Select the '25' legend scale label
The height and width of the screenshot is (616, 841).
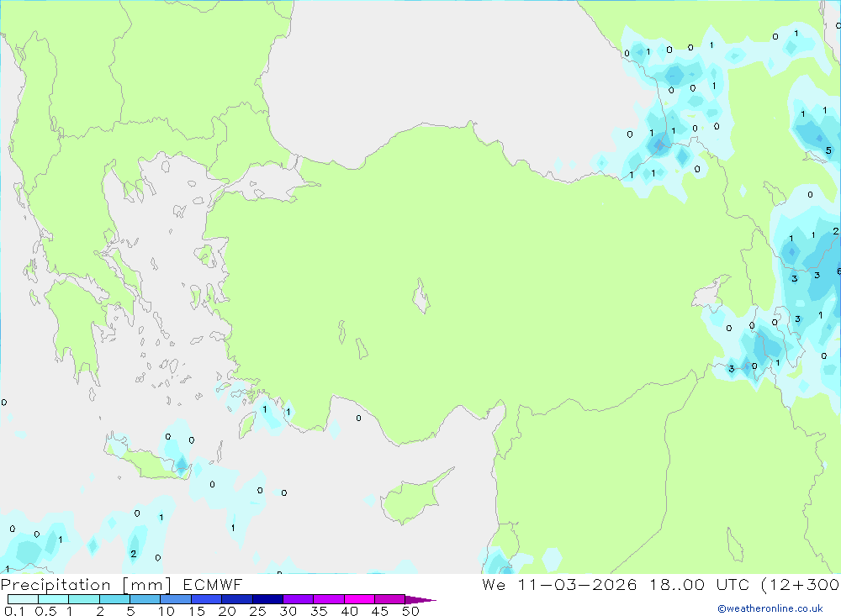257,611
